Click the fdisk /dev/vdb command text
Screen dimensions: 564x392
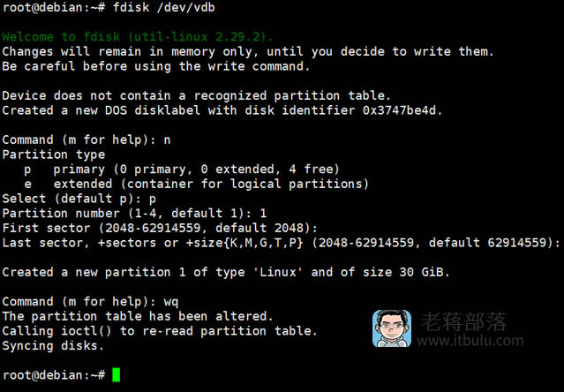tap(163, 7)
